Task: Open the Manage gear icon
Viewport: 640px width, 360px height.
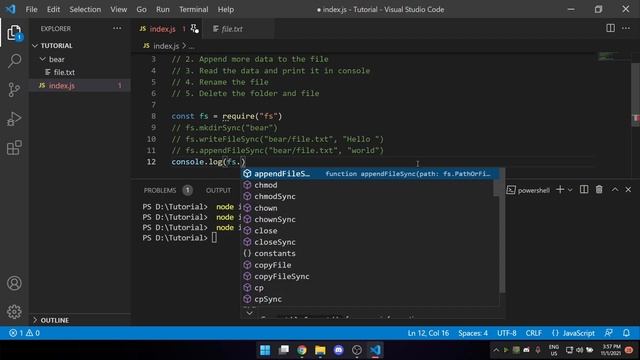Action: (14, 312)
